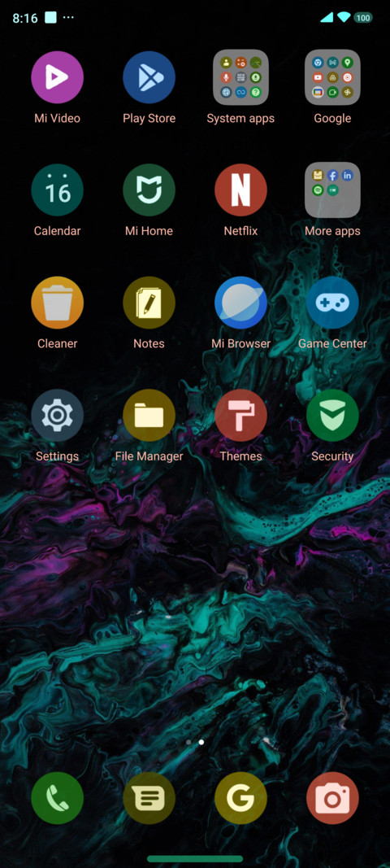Launch the File Manager app
This screenshot has width=390, height=868.
pos(149,415)
